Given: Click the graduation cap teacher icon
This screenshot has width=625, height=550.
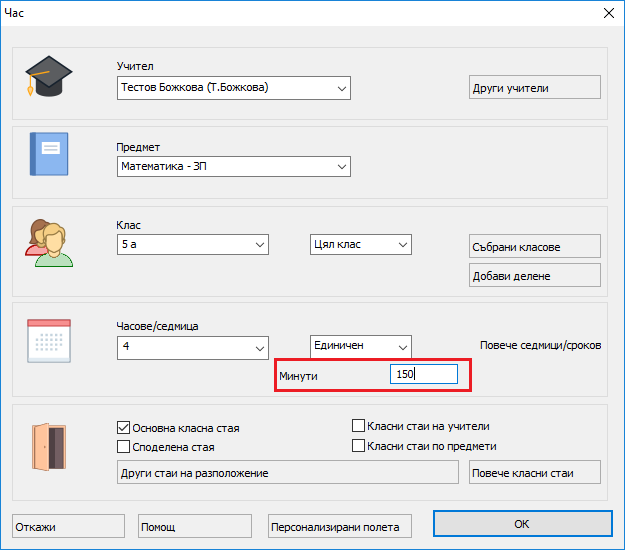Looking at the screenshot, I should pyautogui.click(x=49, y=77).
